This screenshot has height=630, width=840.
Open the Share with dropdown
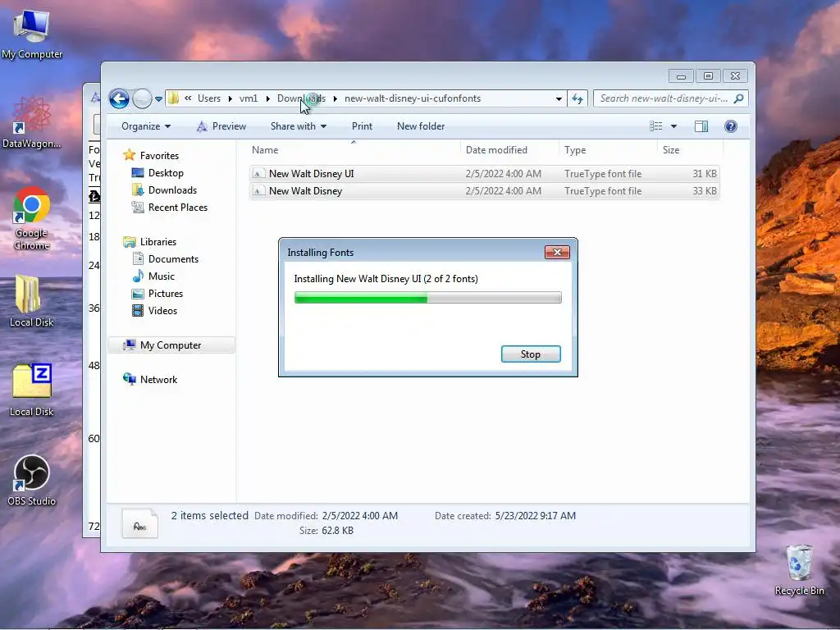pos(299,126)
